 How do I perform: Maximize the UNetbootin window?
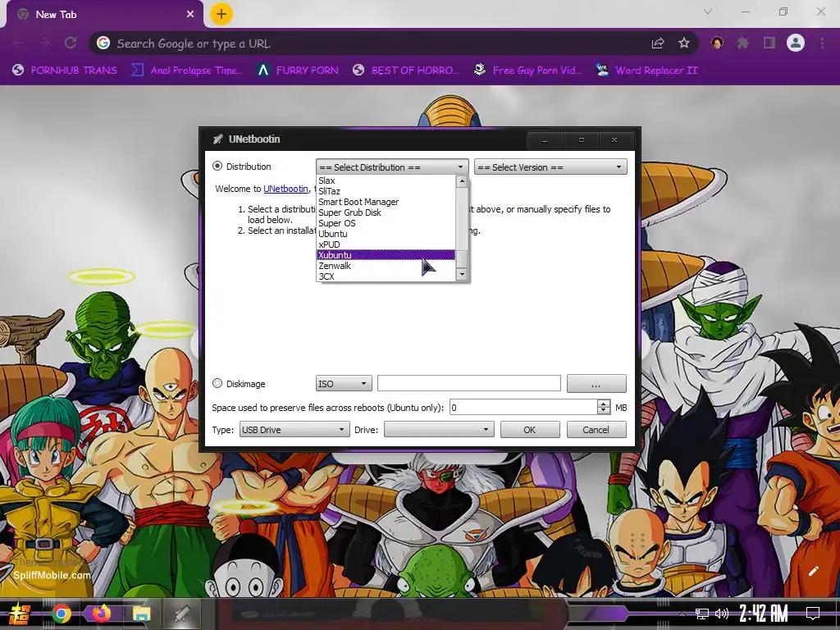coord(582,139)
